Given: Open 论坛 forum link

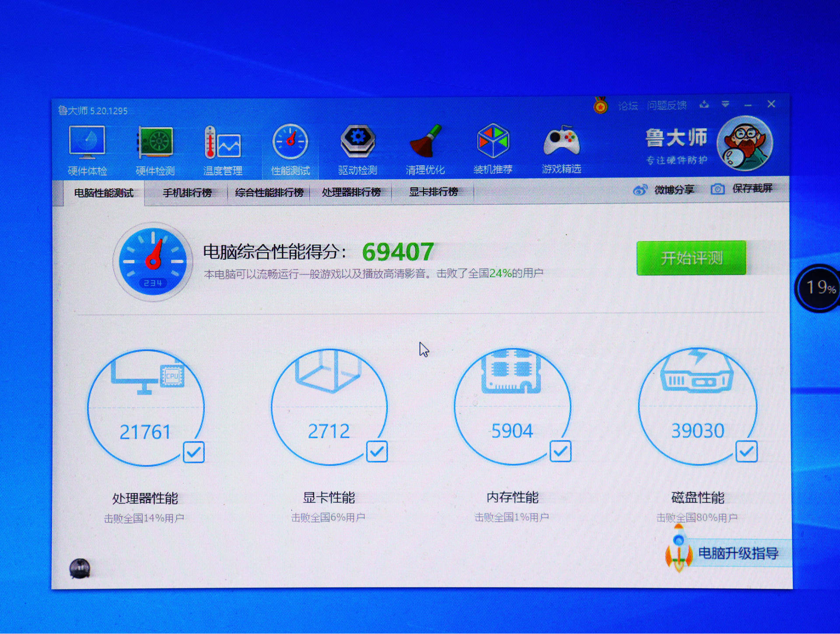Looking at the screenshot, I should tap(628, 106).
